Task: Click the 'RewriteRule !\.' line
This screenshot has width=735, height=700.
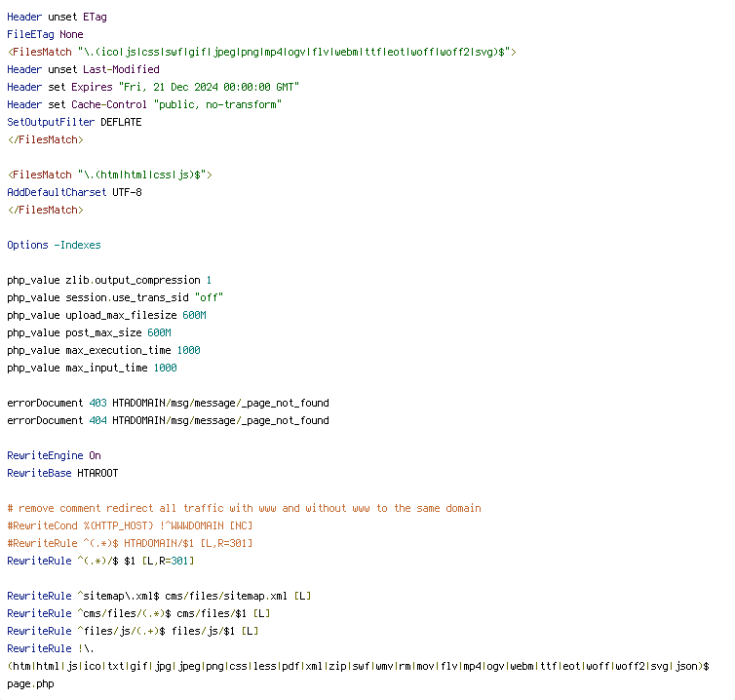Action: point(51,649)
